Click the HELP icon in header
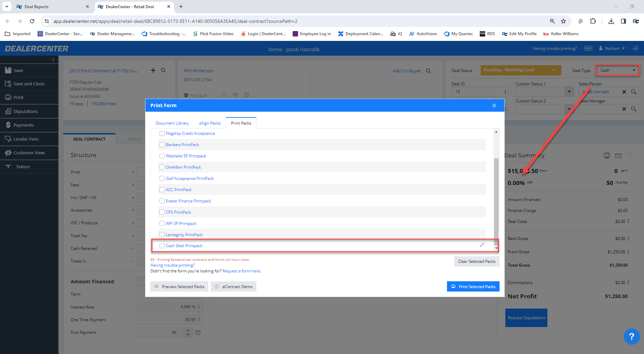The image size is (644, 354). click(588, 48)
